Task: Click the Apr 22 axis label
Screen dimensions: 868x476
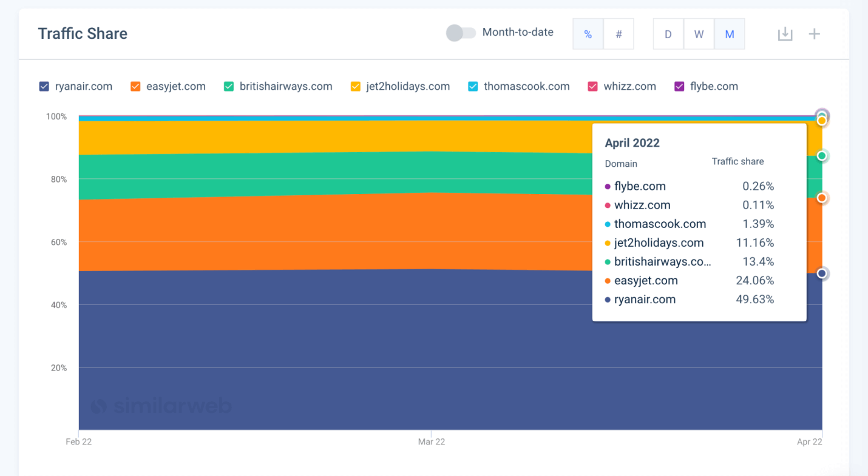Action: coord(809,442)
